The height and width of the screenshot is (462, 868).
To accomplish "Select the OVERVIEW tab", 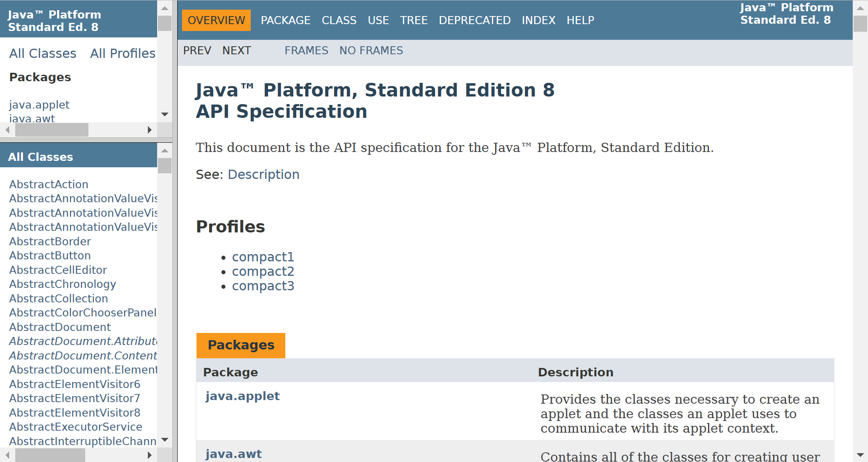I will pos(216,21).
